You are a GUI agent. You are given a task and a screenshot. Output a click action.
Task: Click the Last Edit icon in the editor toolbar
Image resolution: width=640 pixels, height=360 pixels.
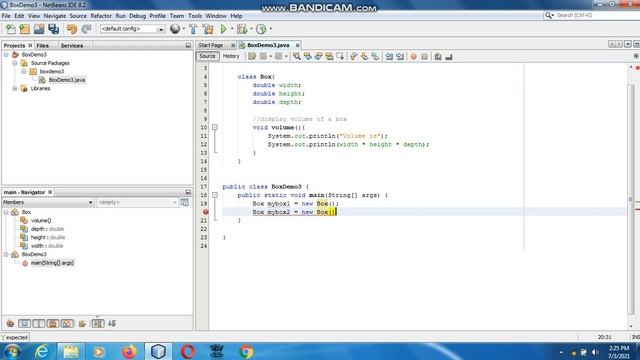pos(252,56)
